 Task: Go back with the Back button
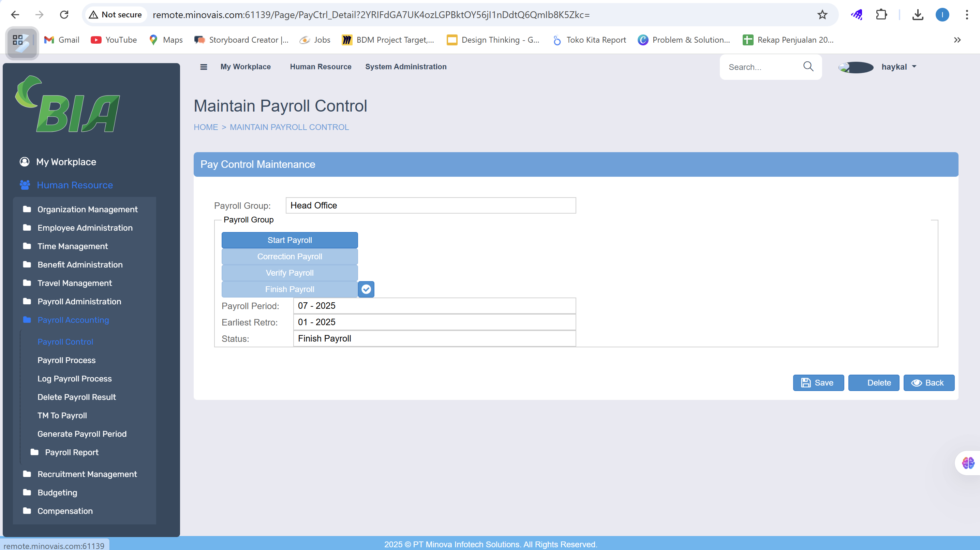(929, 382)
